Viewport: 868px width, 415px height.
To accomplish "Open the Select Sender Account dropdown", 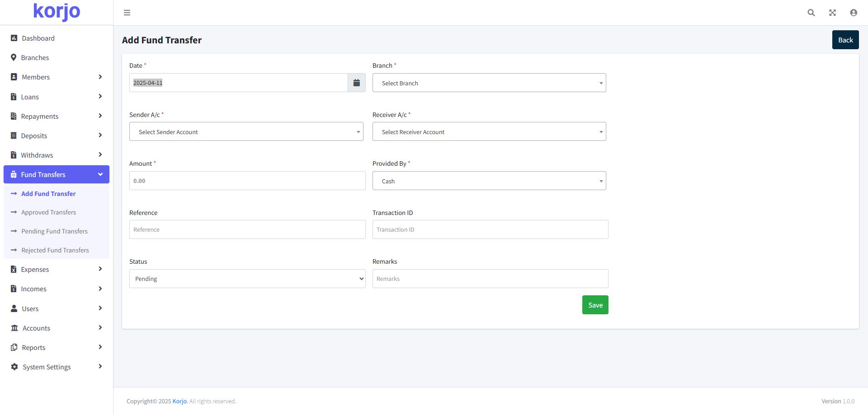I will 246,132.
